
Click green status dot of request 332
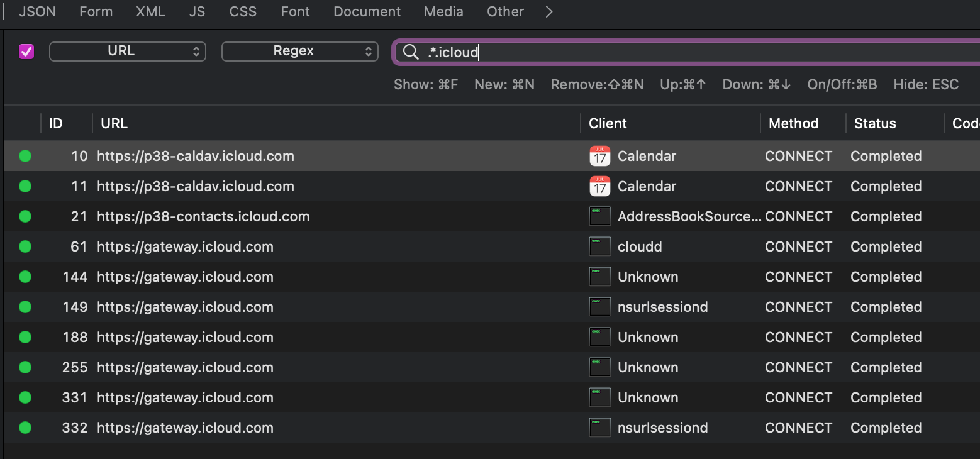[x=25, y=428]
